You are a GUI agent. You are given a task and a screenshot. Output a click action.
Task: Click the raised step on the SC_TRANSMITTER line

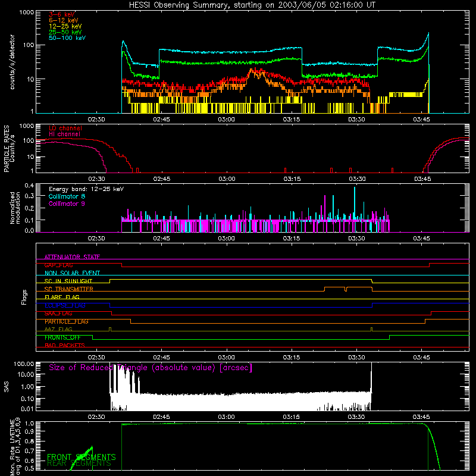[x=348, y=288]
